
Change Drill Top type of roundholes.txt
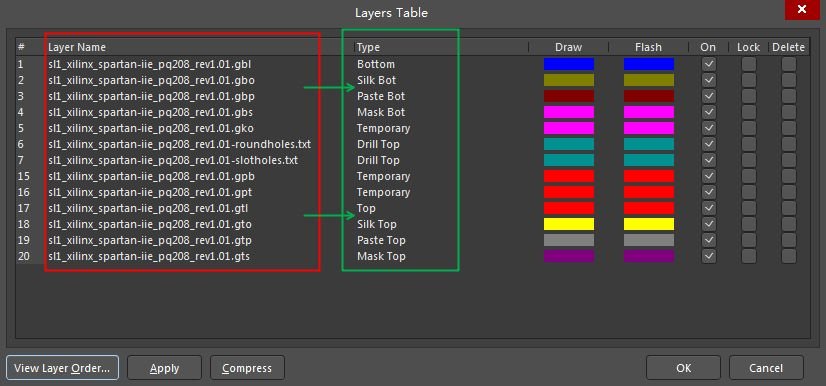coord(378,144)
